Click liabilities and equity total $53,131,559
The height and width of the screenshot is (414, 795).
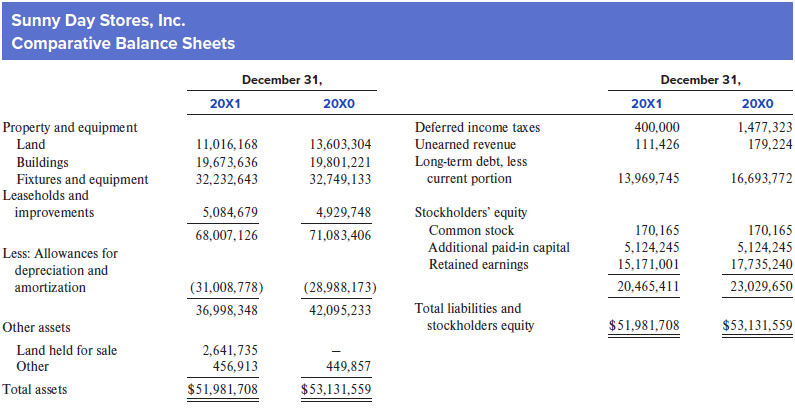coord(757,325)
